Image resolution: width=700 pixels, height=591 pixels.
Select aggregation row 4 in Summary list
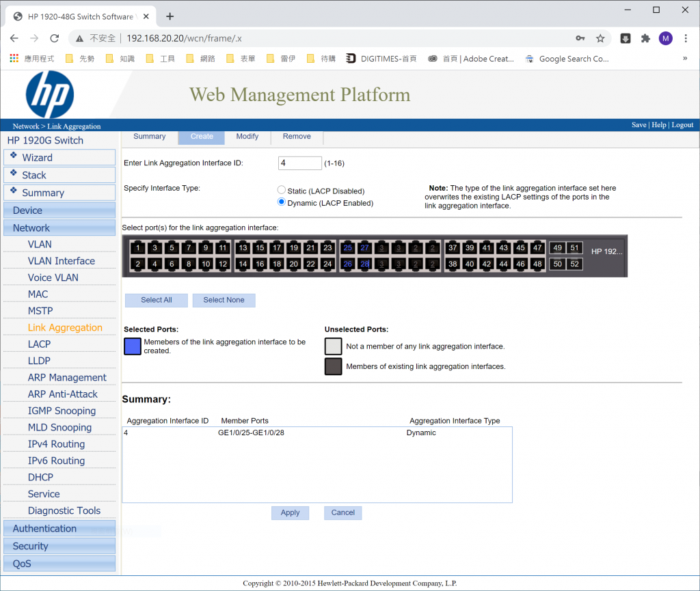pyautogui.click(x=317, y=432)
